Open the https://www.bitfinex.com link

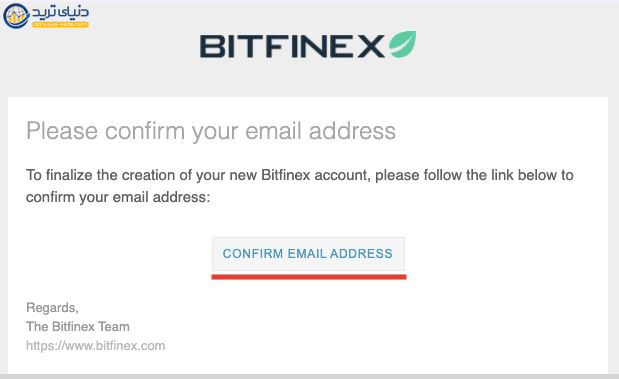[x=96, y=346]
